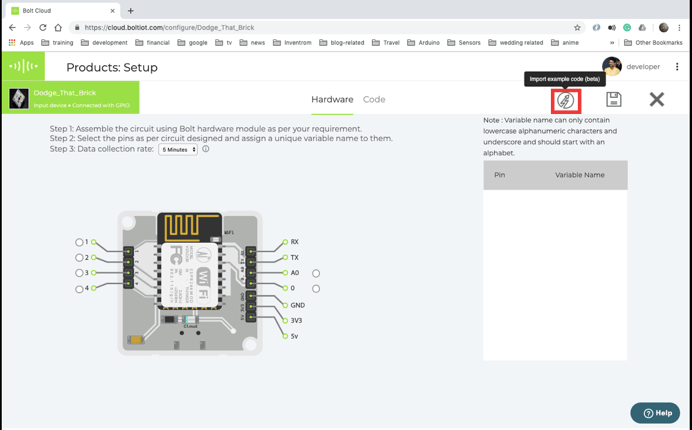Click the developer profile avatar
The image size is (692, 430).
pos(612,66)
